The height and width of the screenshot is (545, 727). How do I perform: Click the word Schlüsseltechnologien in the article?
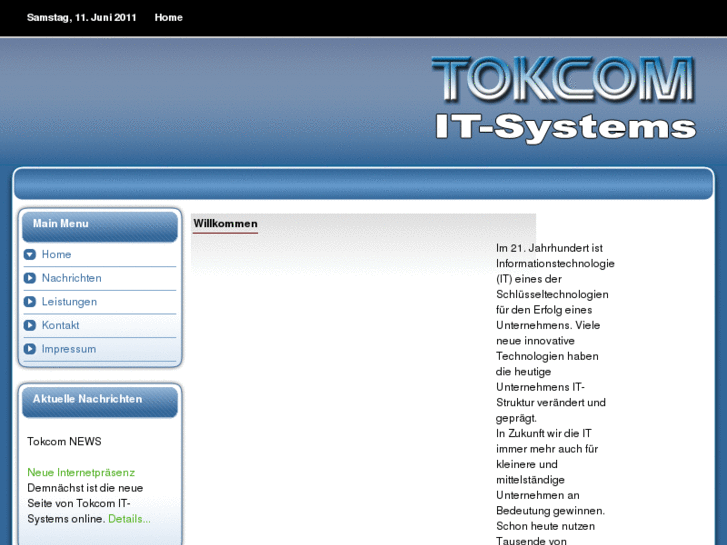[552, 295]
